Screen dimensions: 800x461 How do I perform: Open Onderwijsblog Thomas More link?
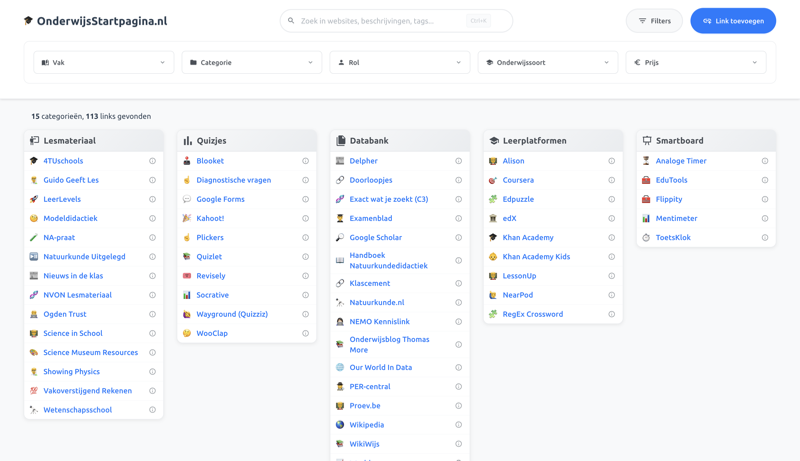pyautogui.click(x=389, y=345)
